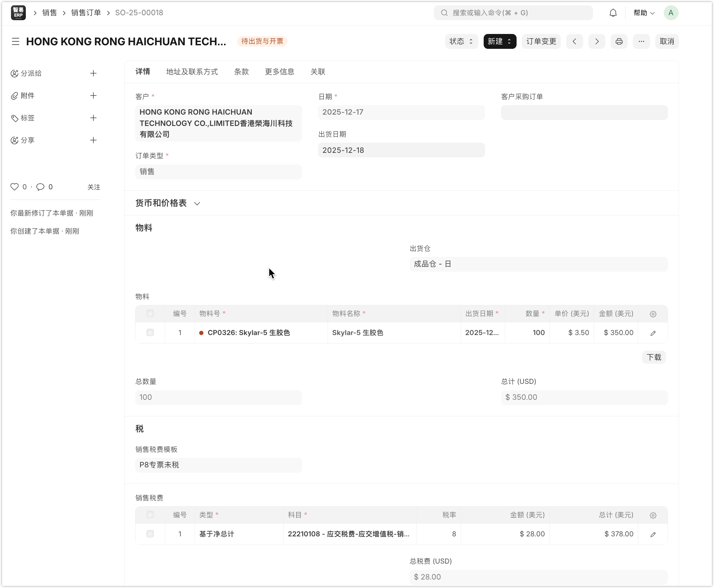The width and height of the screenshot is (714, 588).
Task: Click the notification bell icon
Action: point(613,13)
